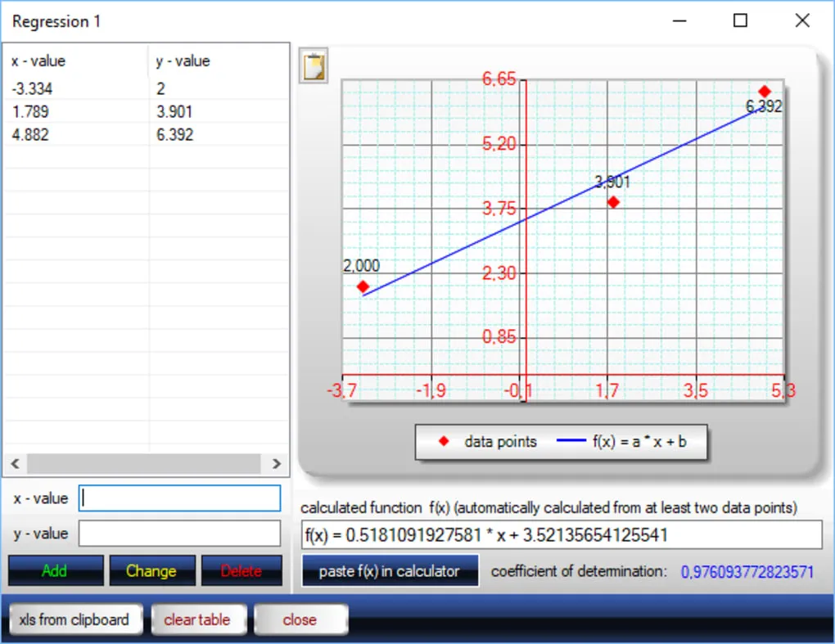Select the data point labeled 2,000 on the chart
This screenshot has width=835, height=644.
click(x=363, y=286)
